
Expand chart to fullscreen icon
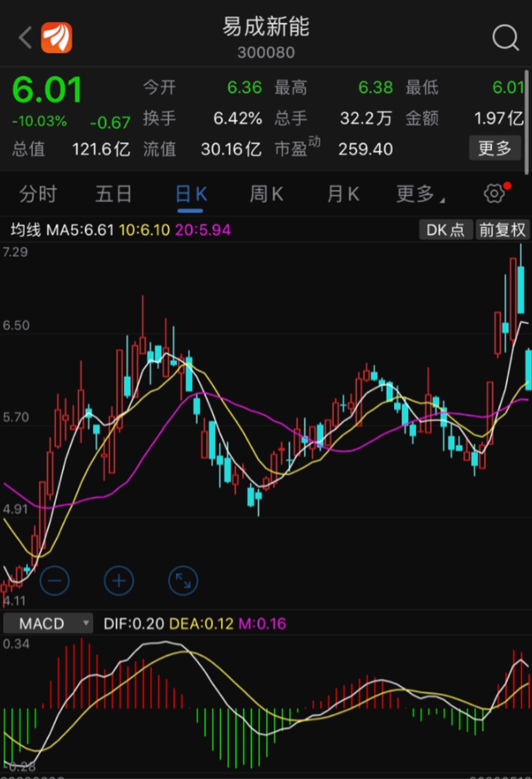(183, 580)
